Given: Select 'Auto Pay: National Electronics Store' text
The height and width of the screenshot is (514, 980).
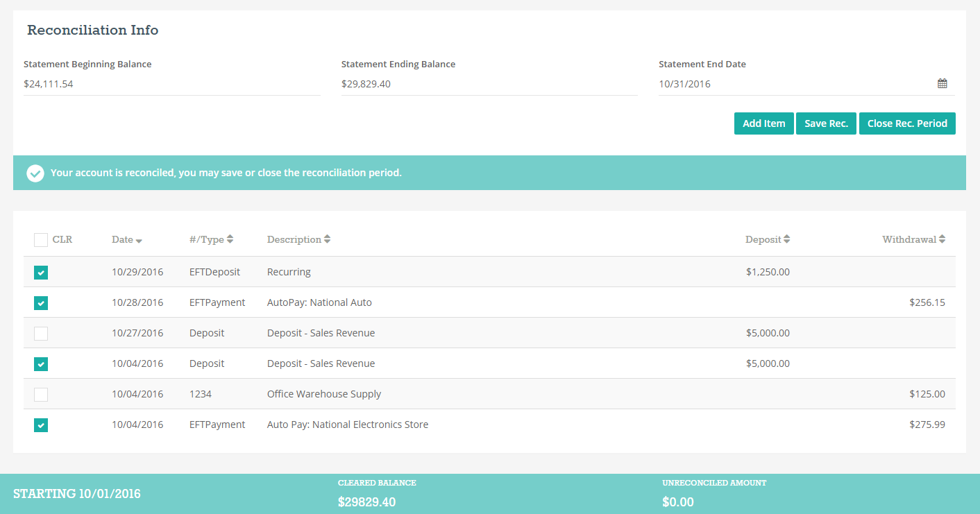Looking at the screenshot, I should click(x=348, y=425).
